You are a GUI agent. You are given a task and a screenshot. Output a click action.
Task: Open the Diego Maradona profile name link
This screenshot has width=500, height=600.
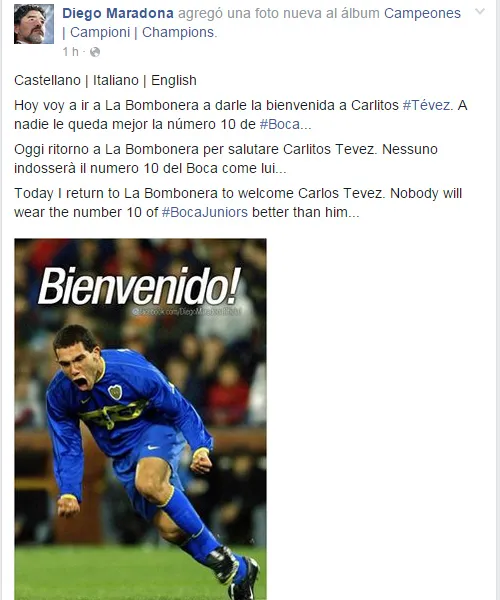tap(117, 13)
